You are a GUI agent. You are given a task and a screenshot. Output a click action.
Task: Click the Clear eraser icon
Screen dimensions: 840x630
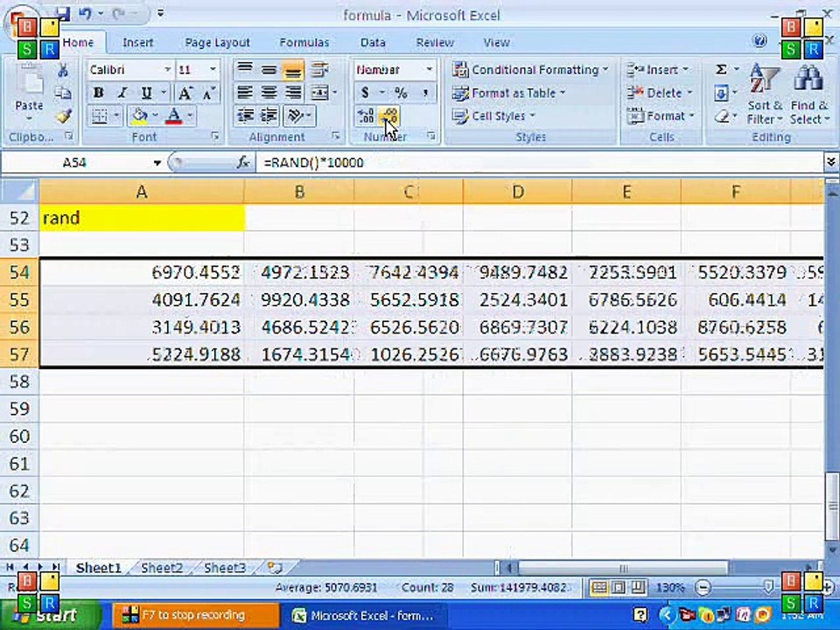722,115
